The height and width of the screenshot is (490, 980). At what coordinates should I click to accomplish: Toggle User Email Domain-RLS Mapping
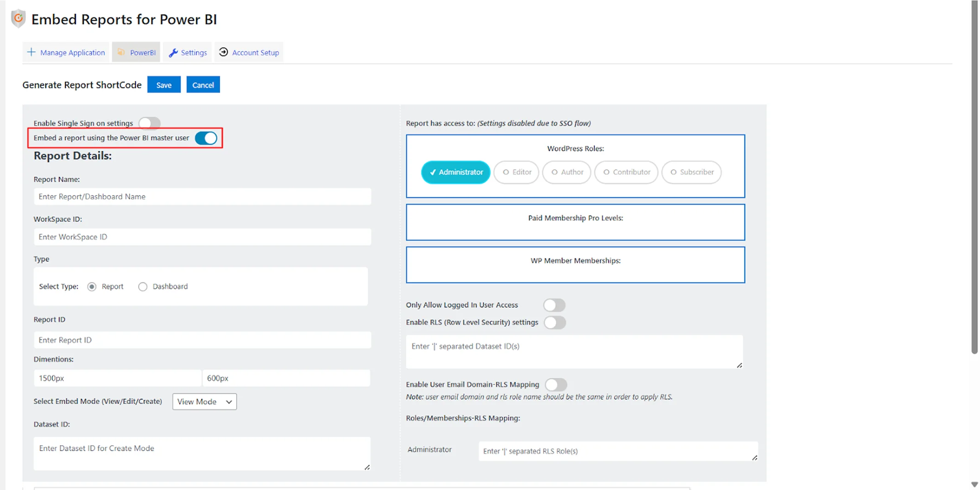click(556, 385)
